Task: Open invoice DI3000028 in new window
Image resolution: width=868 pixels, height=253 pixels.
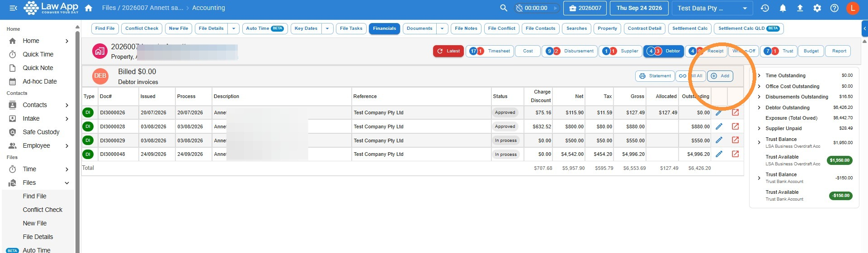Action: pyautogui.click(x=736, y=126)
